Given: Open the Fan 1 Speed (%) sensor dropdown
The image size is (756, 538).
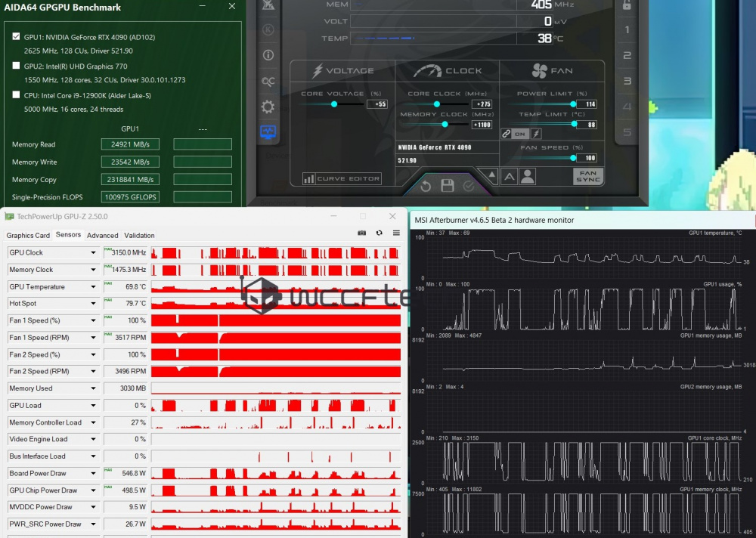Looking at the screenshot, I should point(93,320).
